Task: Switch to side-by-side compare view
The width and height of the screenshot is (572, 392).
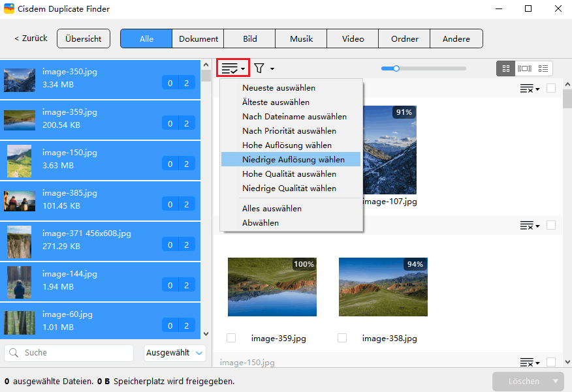Action: point(524,68)
